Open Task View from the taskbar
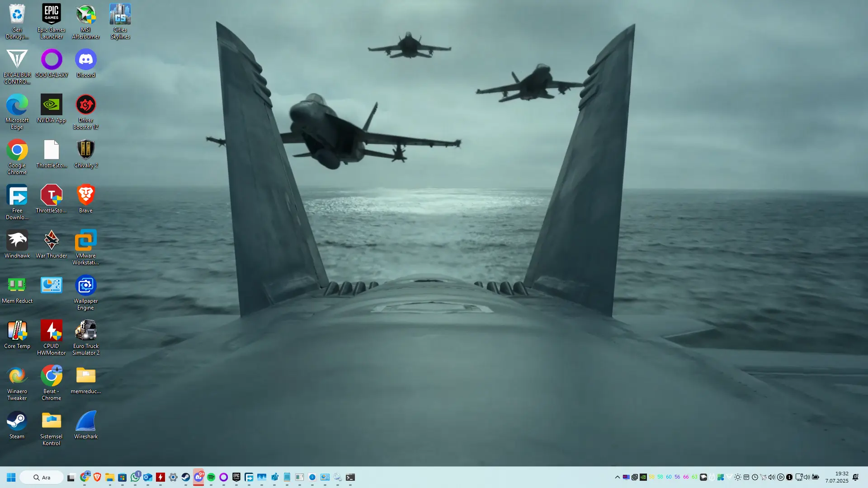Viewport: 868px width, 488px height. click(71, 477)
